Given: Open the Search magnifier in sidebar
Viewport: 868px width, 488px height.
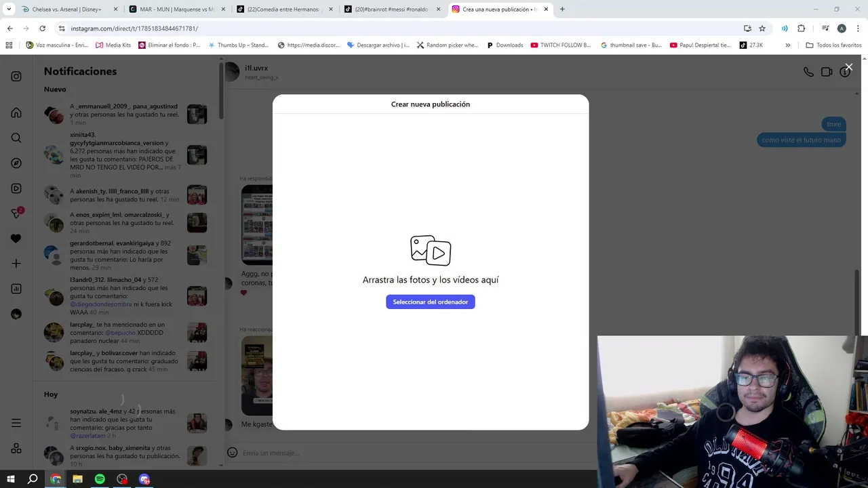Looking at the screenshot, I should tap(16, 138).
